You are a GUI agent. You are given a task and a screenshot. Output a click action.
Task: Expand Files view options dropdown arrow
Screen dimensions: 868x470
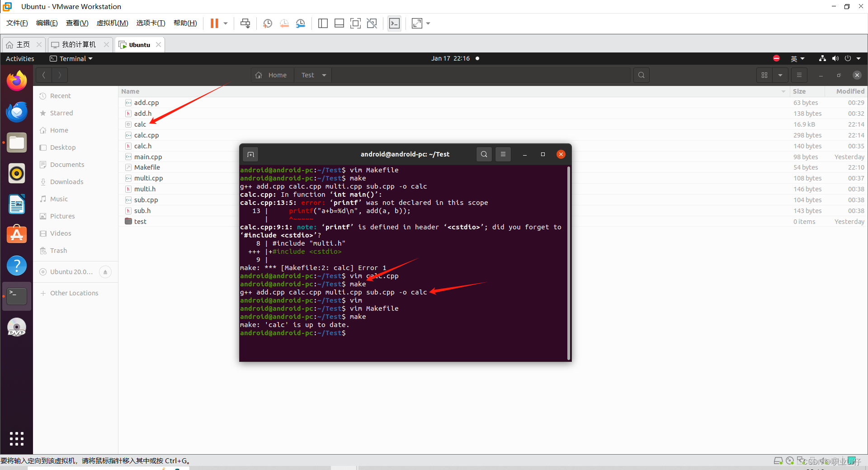click(780, 75)
